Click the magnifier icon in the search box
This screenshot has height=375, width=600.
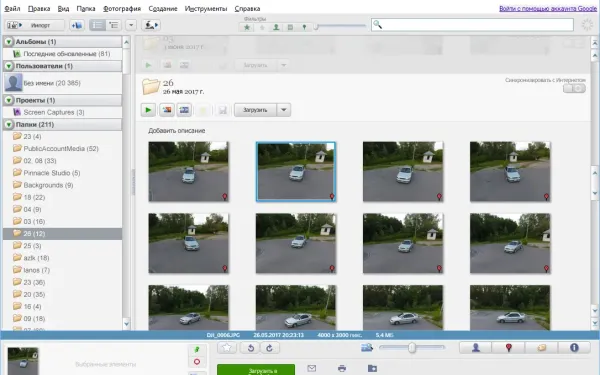coord(377,24)
